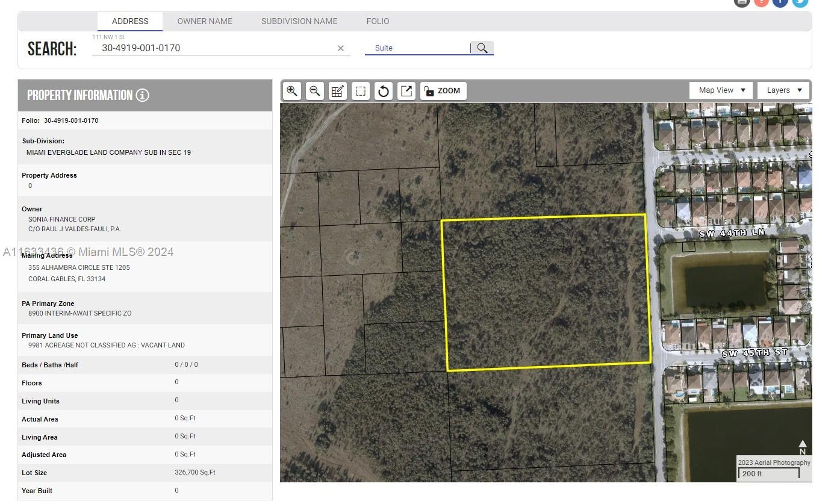Viewport: 837px width, 504px height.
Task: Open the Map View dropdown
Action: (x=721, y=90)
